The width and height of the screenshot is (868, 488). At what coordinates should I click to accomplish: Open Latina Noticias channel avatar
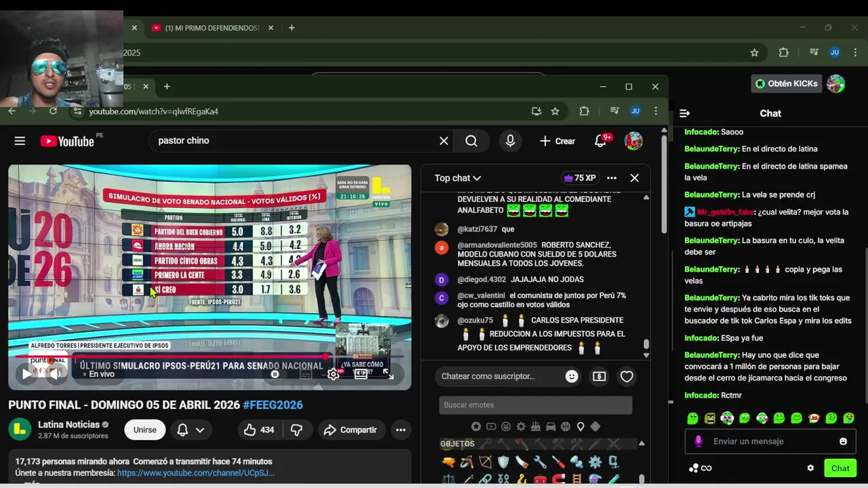20,430
